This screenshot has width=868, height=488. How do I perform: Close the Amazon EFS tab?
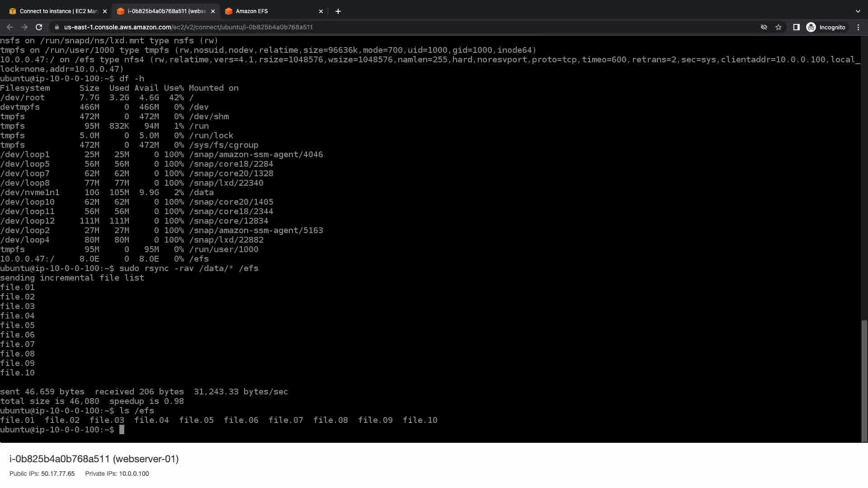pyautogui.click(x=321, y=11)
